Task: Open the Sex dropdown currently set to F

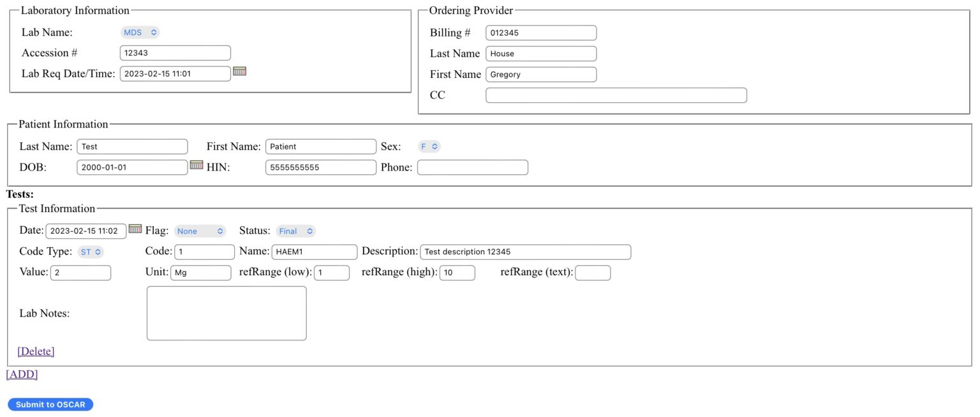Action: click(429, 146)
